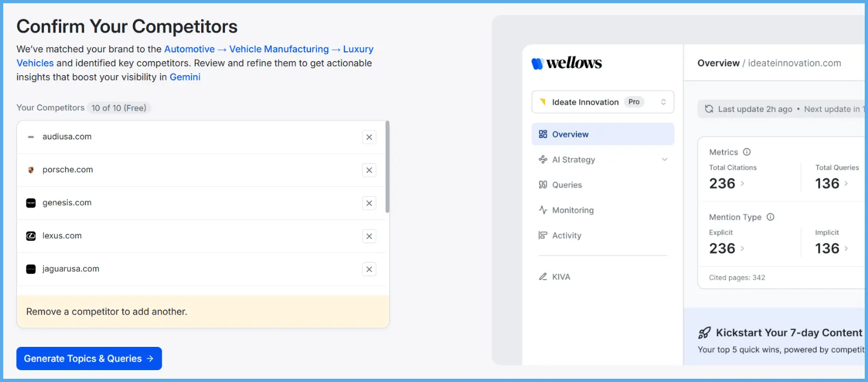Open Activity in the sidebar

click(602, 236)
